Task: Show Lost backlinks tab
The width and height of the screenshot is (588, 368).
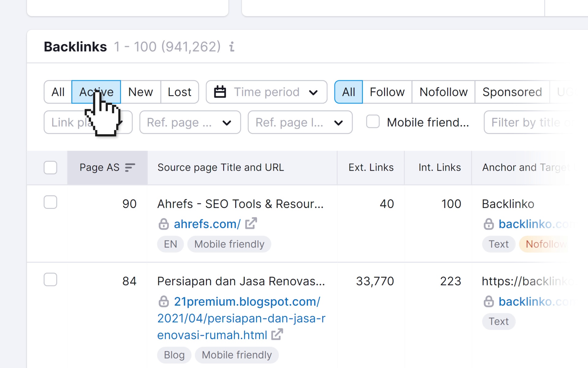Action: 179,92
